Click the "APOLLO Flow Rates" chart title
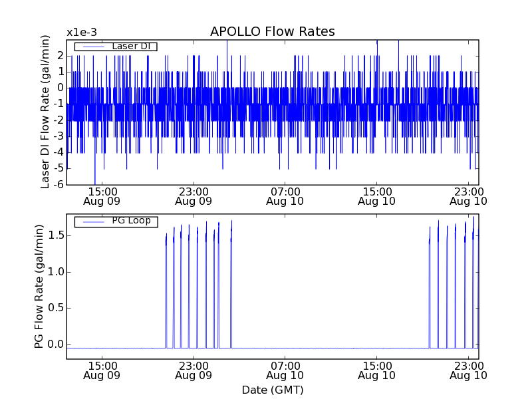532x399 pixels. pos(273,31)
